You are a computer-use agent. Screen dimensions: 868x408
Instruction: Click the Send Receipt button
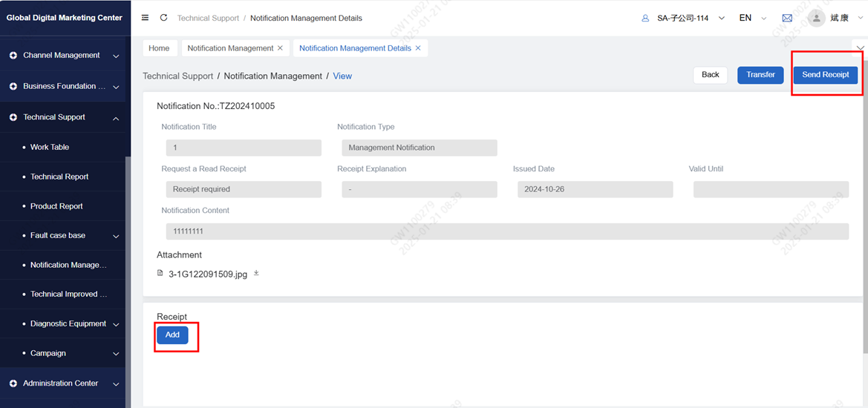(825, 75)
